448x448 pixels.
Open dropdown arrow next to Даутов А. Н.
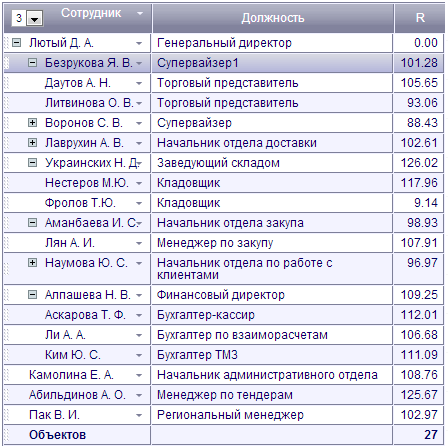pyautogui.click(x=139, y=83)
